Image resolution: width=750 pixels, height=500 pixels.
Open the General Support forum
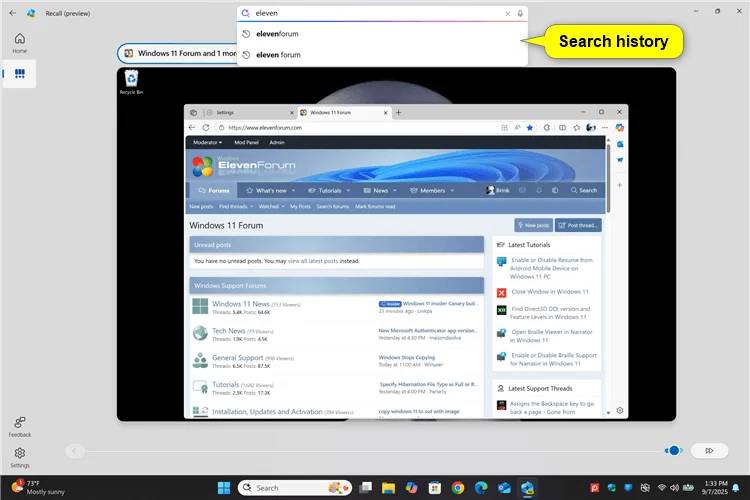(x=238, y=357)
